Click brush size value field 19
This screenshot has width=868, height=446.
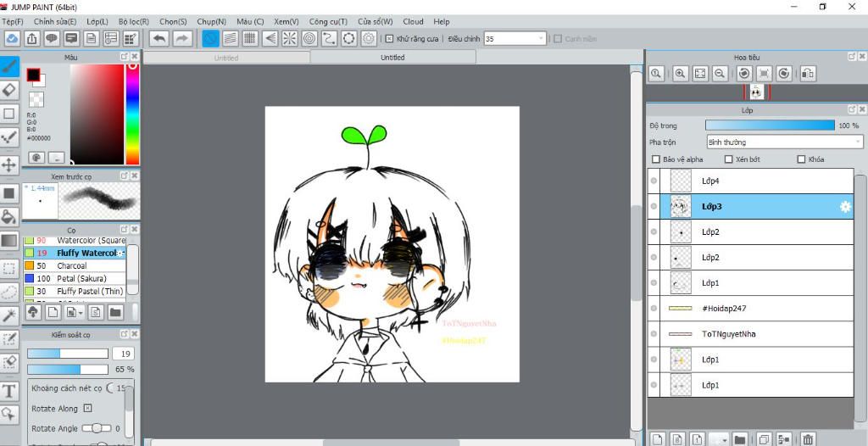coord(124,354)
